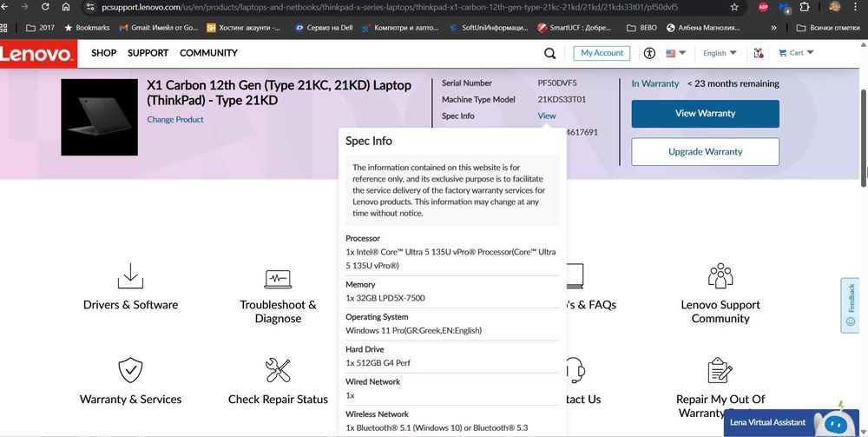This screenshot has width=868, height=437.
Task: Show more bookmarks with the chevron
Action: [x=773, y=27]
